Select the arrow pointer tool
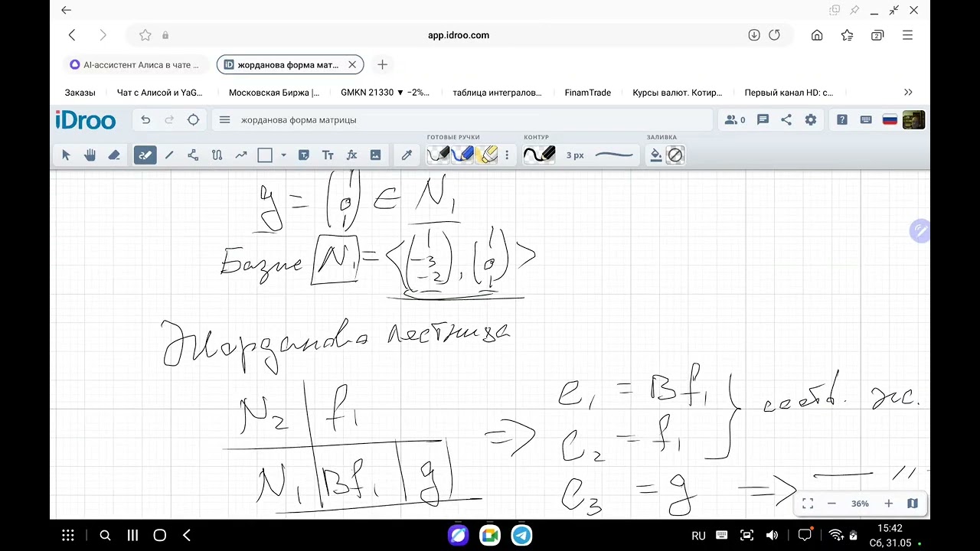Viewport: 980px width, 551px height. 66,155
